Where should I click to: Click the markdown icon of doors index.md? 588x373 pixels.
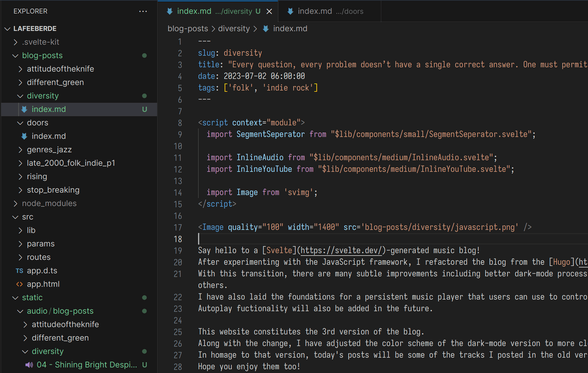(24, 136)
